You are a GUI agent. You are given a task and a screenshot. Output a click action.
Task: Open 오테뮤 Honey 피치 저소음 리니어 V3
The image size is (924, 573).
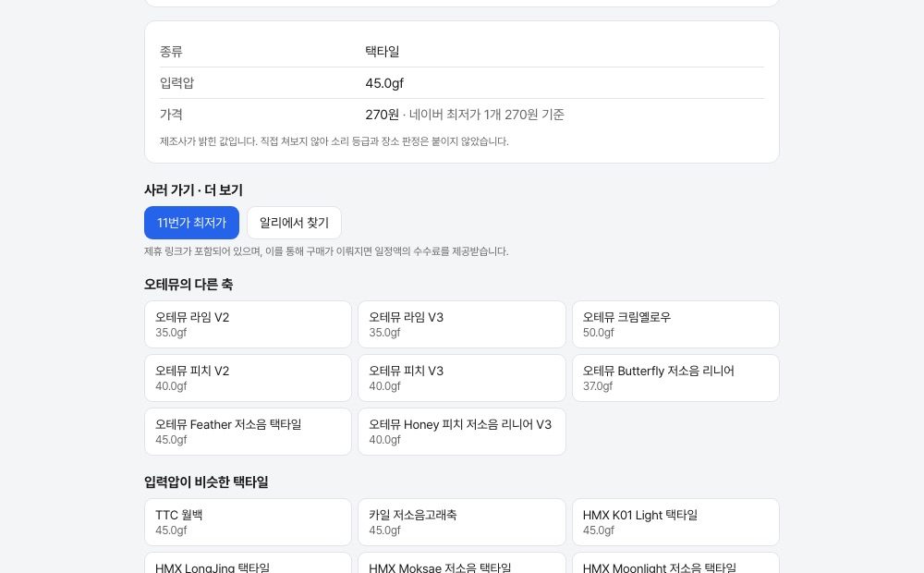pyautogui.click(x=462, y=432)
